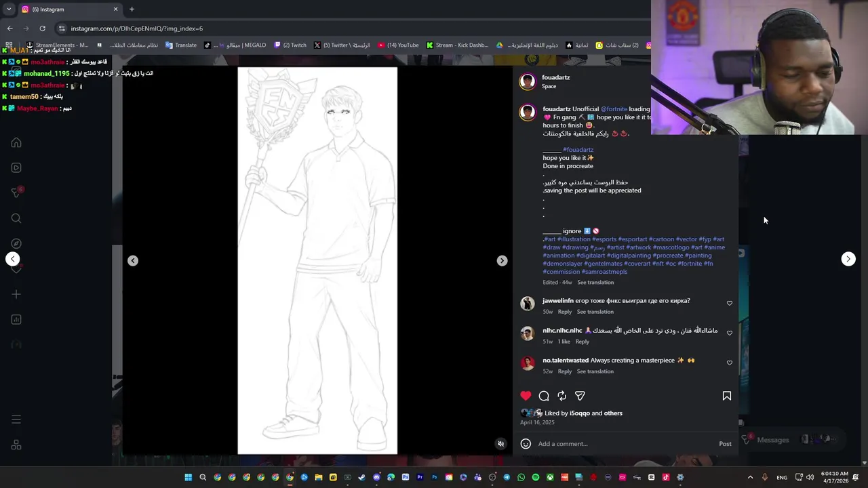
Task: Open Spotify from the taskbar
Action: [536, 477]
